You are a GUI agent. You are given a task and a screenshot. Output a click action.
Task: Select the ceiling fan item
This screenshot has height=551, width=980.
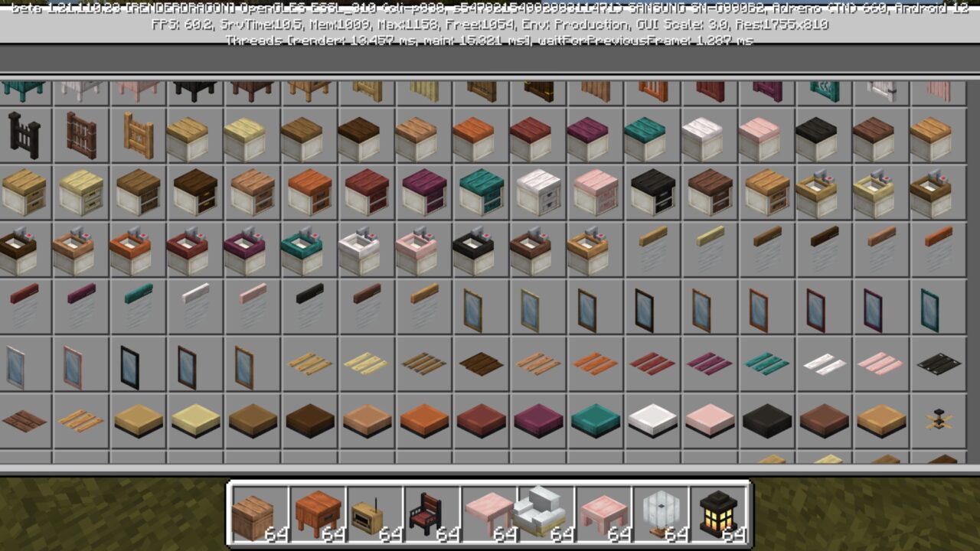click(938, 420)
